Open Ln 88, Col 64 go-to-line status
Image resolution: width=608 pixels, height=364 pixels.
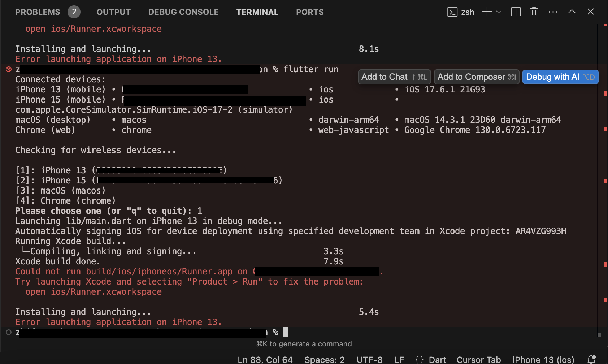click(x=265, y=360)
